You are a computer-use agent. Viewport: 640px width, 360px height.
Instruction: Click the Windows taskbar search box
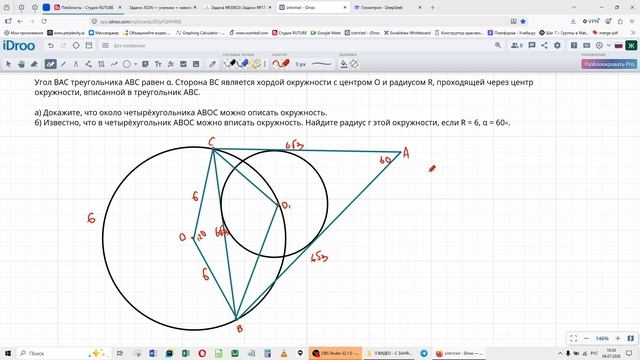coord(64,353)
